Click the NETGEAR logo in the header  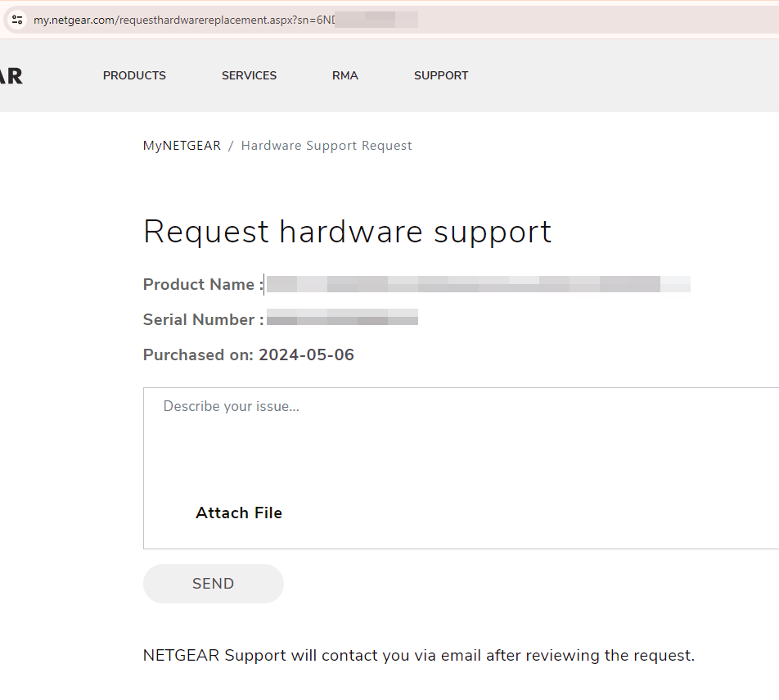click(x=11, y=75)
